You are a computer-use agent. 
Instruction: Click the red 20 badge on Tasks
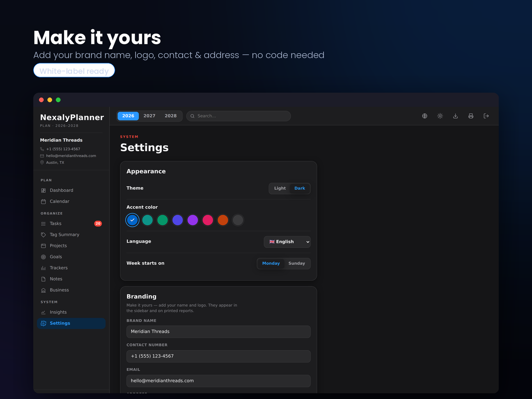pyautogui.click(x=98, y=223)
